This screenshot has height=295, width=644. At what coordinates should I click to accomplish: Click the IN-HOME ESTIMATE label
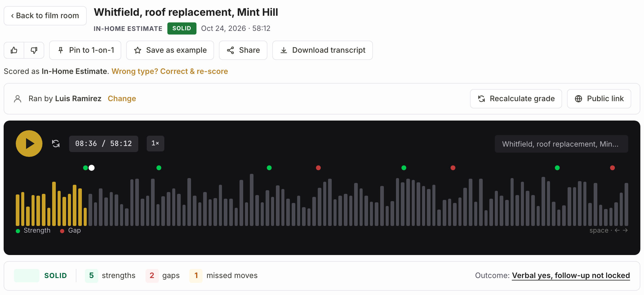(128, 29)
